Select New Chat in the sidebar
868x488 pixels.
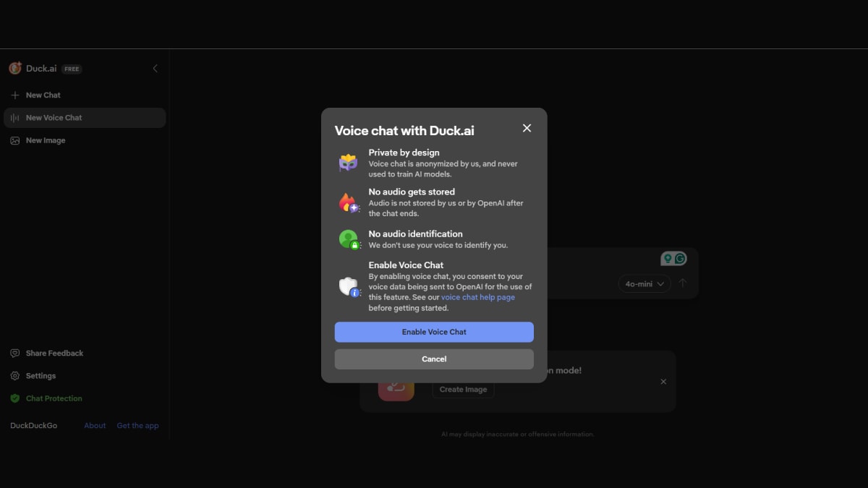(x=43, y=95)
